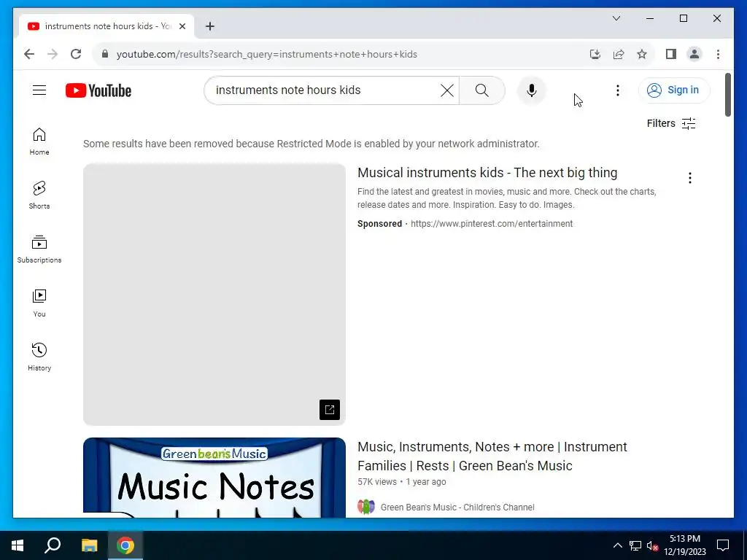
Task: Go back in browser history
Action: click(29, 54)
